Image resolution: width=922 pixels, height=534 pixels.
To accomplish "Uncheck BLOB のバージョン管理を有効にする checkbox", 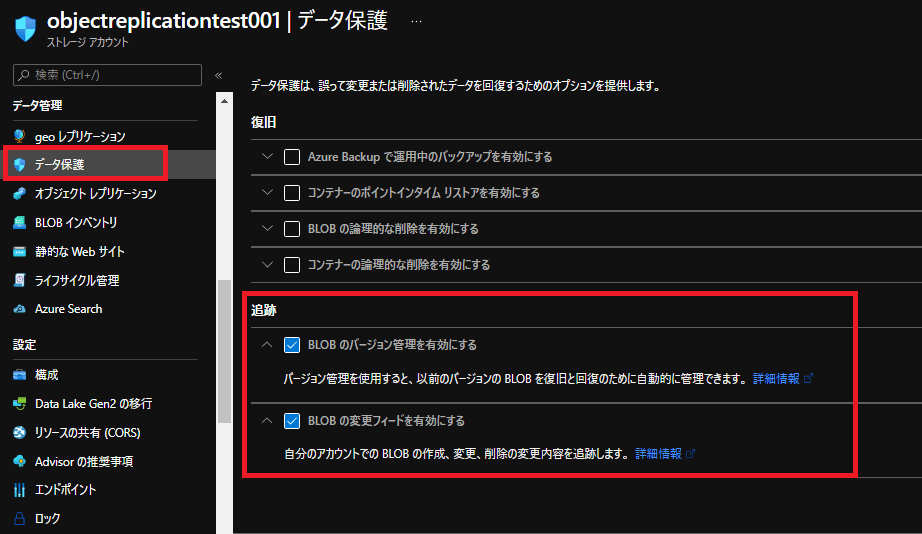I will [x=292, y=345].
